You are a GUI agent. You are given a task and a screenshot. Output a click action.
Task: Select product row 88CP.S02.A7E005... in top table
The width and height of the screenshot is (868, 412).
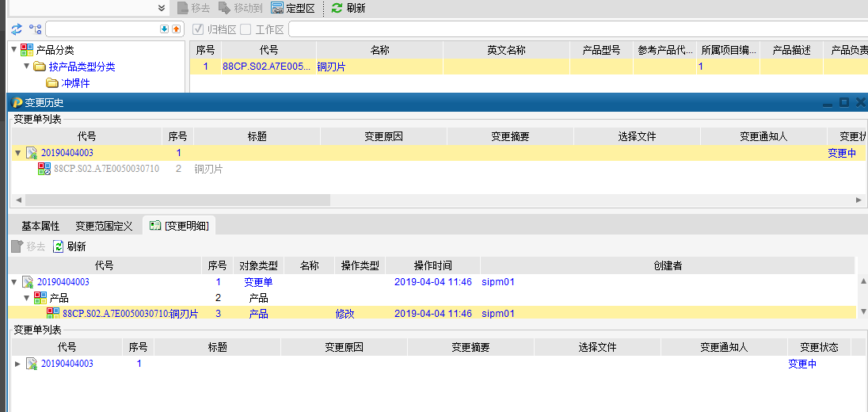[529, 67]
